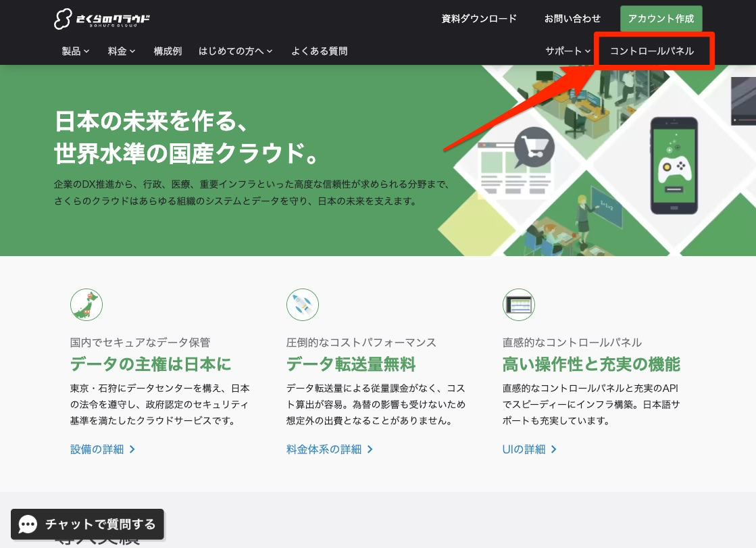Viewport: 756px width, 548px height.
Task: Click the classroom teacher illustration tile
Action: (588, 215)
